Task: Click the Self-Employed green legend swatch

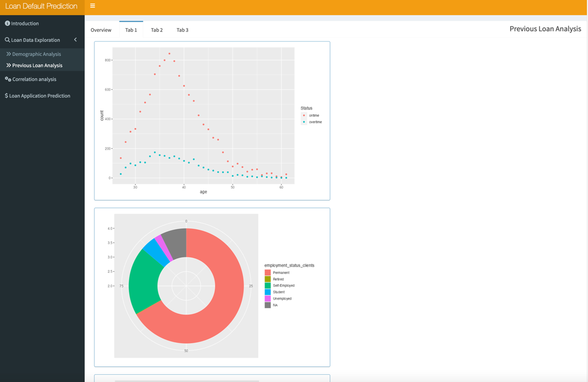Action: click(268, 286)
